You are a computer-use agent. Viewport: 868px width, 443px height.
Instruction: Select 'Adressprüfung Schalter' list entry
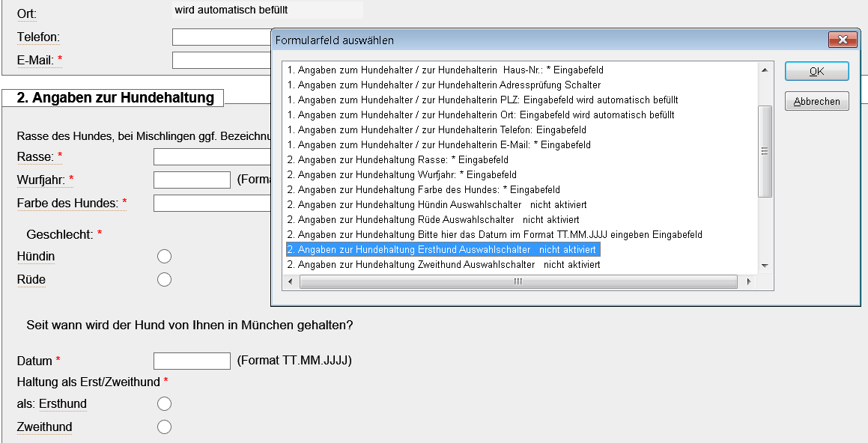[444, 85]
